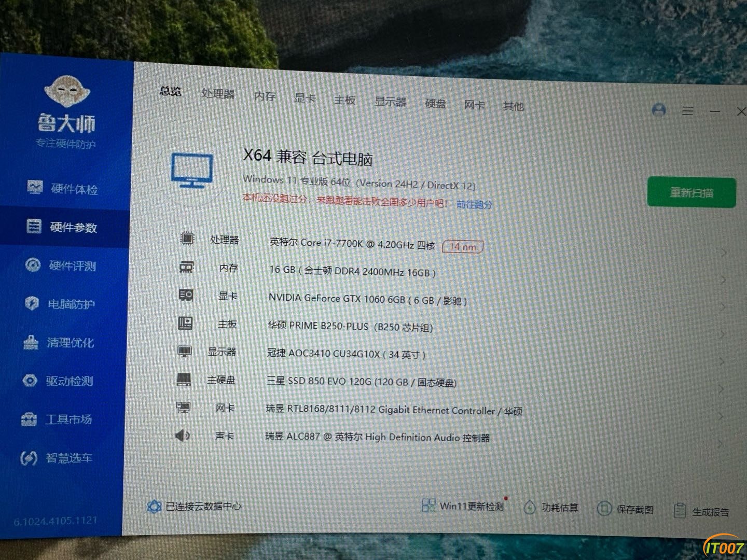The image size is (747, 560).
Task: Select 冠捷 AOC3410 CU34G10X text
Action: click(x=346, y=354)
